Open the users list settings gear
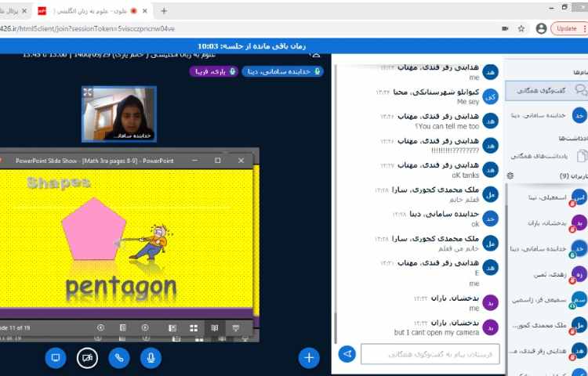Viewport: 588px width, 376px height. tap(510, 176)
